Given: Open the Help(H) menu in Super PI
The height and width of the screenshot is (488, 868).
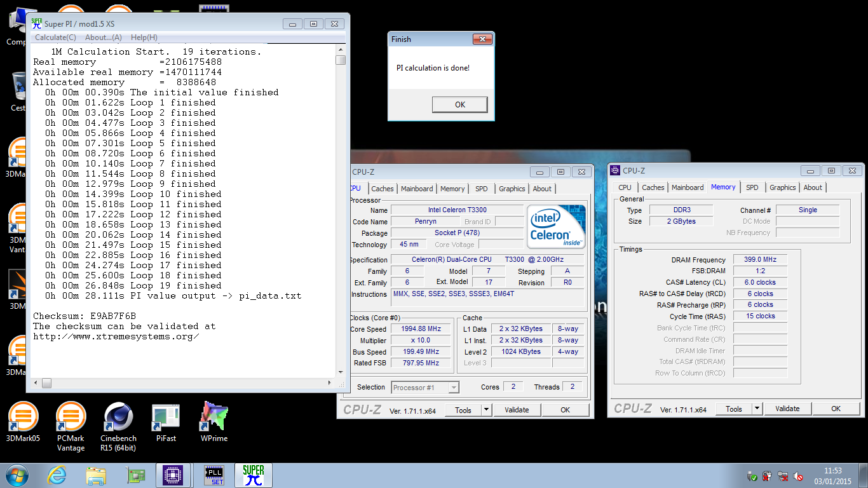Looking at the screenshot, I should pos(144,37).
